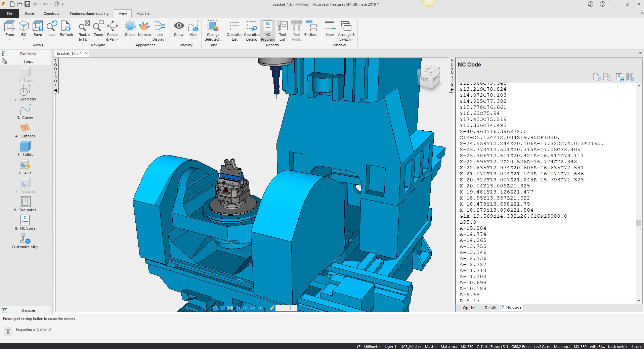Click the simulation Eject button
This screenshot has width=644, height=349.
[x=215, y=308]
